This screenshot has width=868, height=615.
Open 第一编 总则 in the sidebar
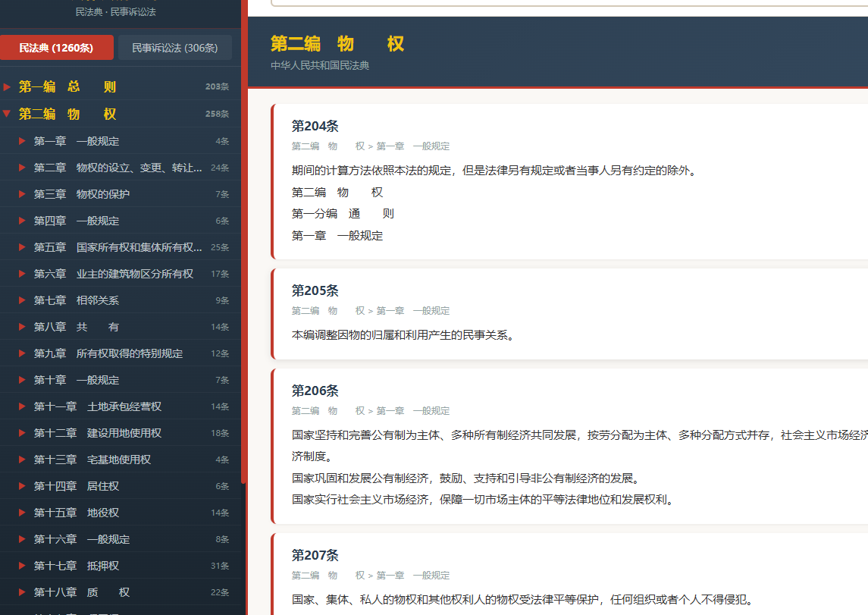[67, 87]
